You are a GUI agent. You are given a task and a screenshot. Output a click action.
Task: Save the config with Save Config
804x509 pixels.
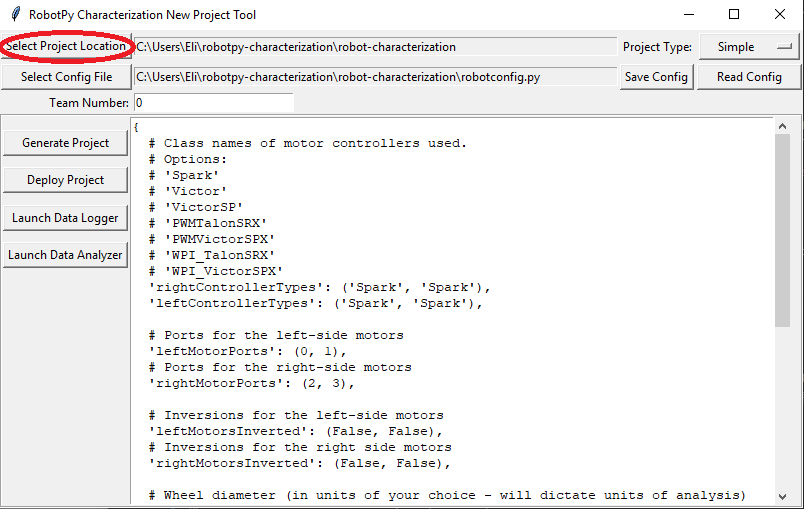click(656, 77)
